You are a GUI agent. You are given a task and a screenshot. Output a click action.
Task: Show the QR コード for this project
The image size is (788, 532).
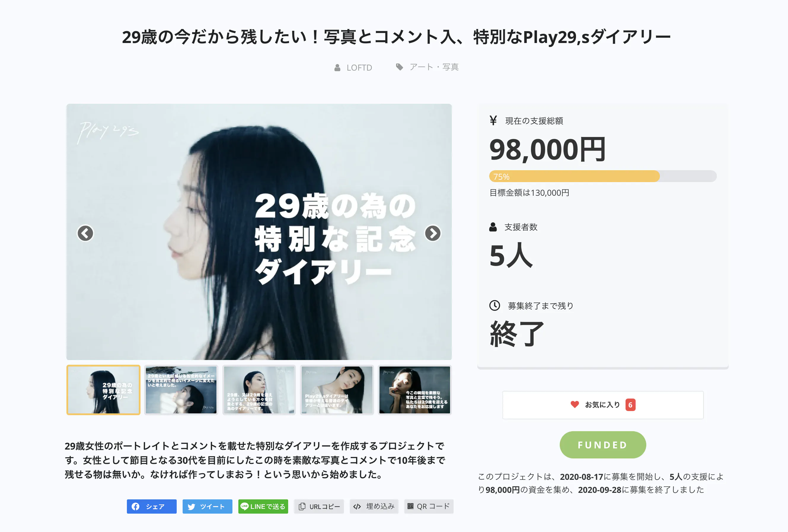[429, 506]
